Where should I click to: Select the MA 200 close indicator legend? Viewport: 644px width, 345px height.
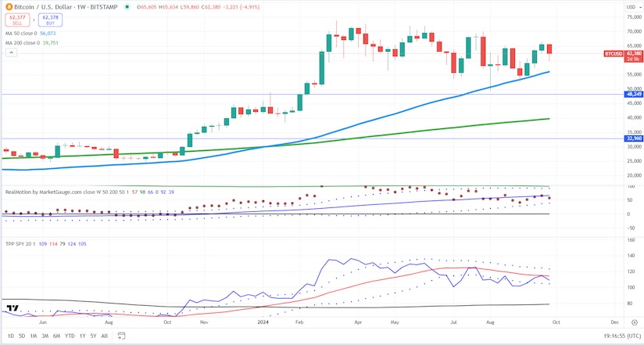pyautogui.click(x=31, y=43)
